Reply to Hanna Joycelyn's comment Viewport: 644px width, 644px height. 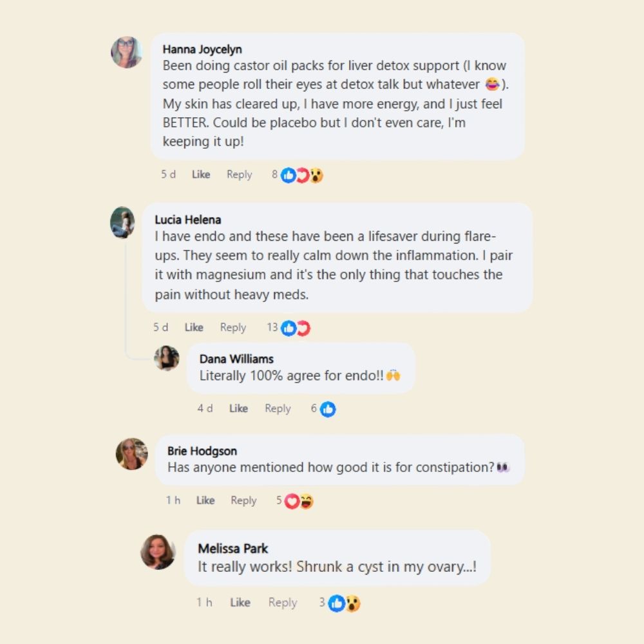(239, 175)
